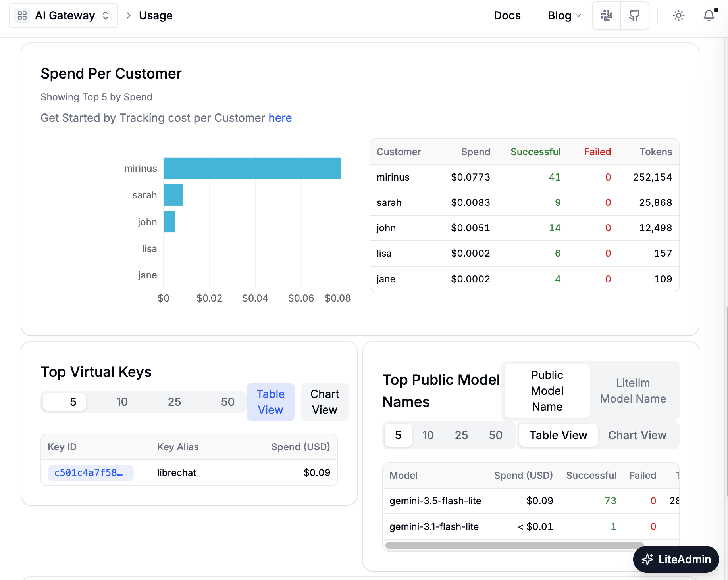Select 25 rows in Top Virtual Keys
Screen dimensions: 728x580
click(174, 402)
